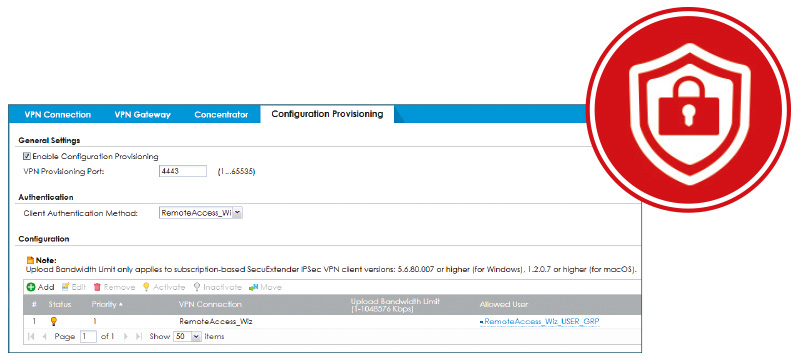Click the Edit toolbar button
This screenshot has height=360, width=802.
point(74,287)
